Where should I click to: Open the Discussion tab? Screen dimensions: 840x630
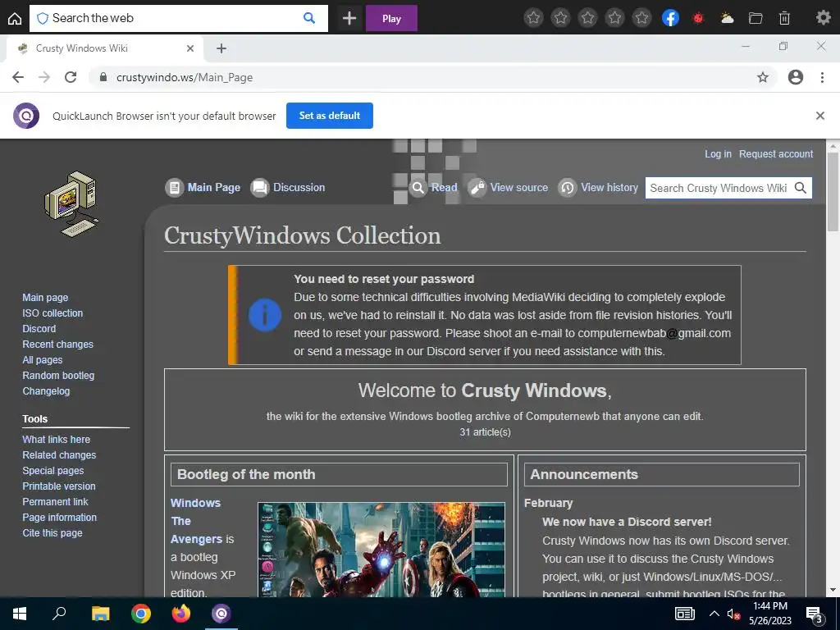point(288,188)
